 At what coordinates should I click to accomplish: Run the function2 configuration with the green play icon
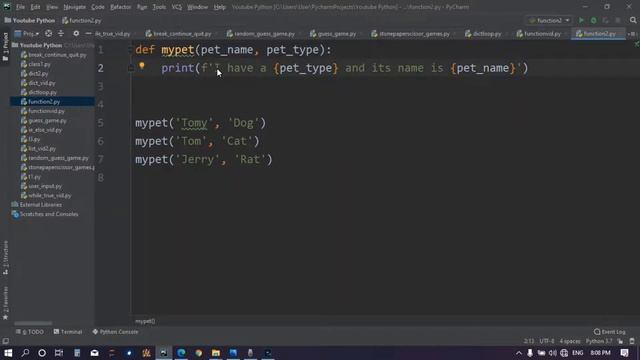pos(581,20)
